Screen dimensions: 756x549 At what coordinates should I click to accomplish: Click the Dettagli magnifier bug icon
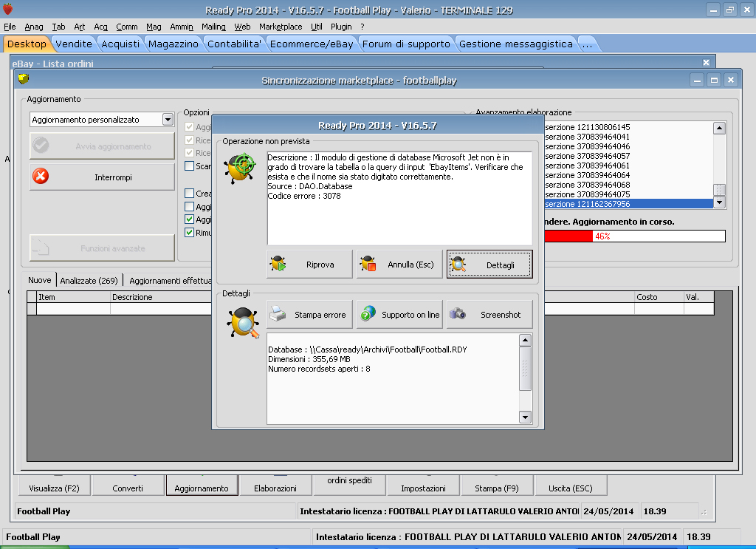458,264
